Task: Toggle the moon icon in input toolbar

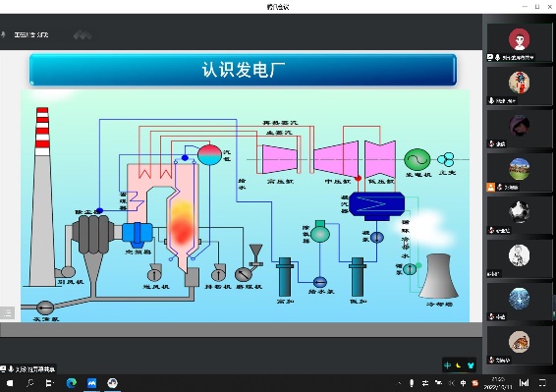Action: (459, 365)
